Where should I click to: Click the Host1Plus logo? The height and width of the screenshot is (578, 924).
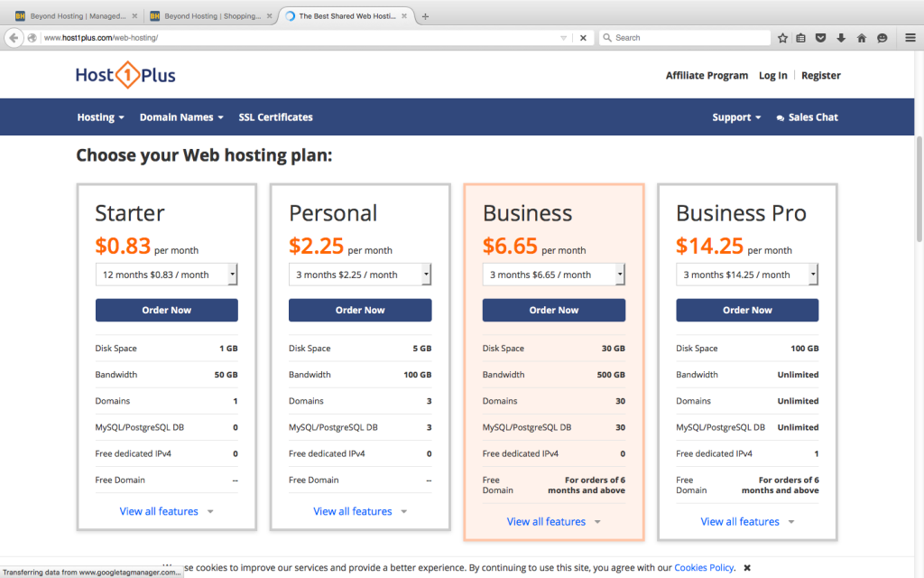click(125, 75)
